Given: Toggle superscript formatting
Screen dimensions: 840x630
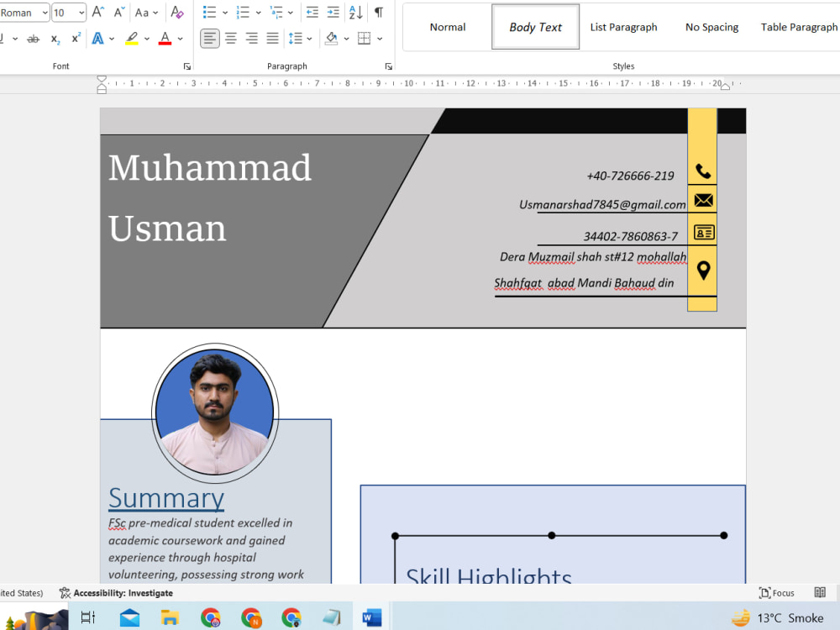Looking at the screenshot, I should pyautogui.click(x=76, y=39).
